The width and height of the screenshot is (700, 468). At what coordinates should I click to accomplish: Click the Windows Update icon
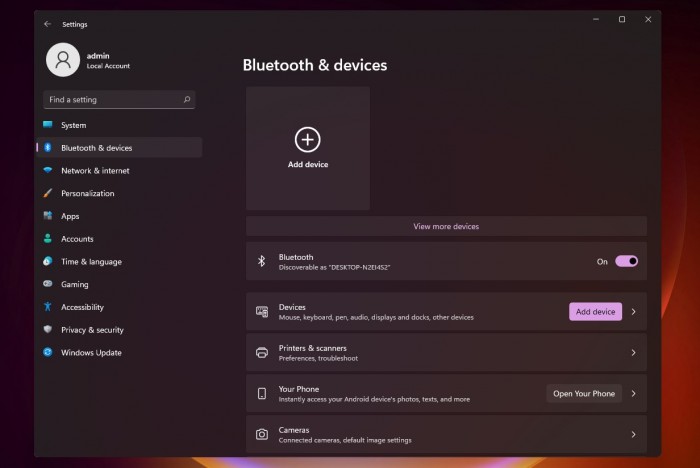[47, 353]
